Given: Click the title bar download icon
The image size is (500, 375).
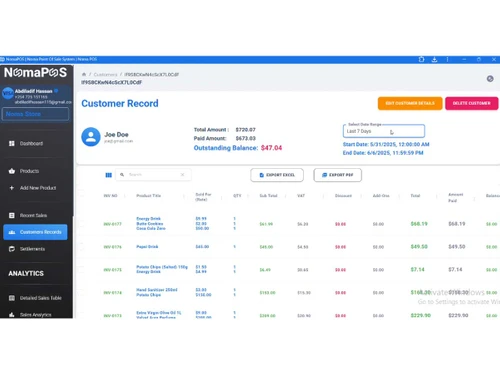Looking at the screenshot, I should click(x=434, y=59).
